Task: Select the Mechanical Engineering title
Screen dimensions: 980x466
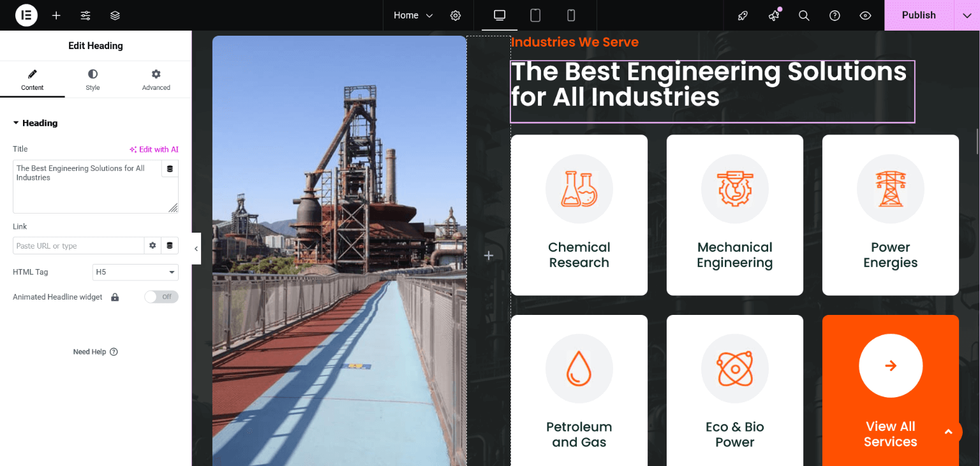Action: coord(735,255)
